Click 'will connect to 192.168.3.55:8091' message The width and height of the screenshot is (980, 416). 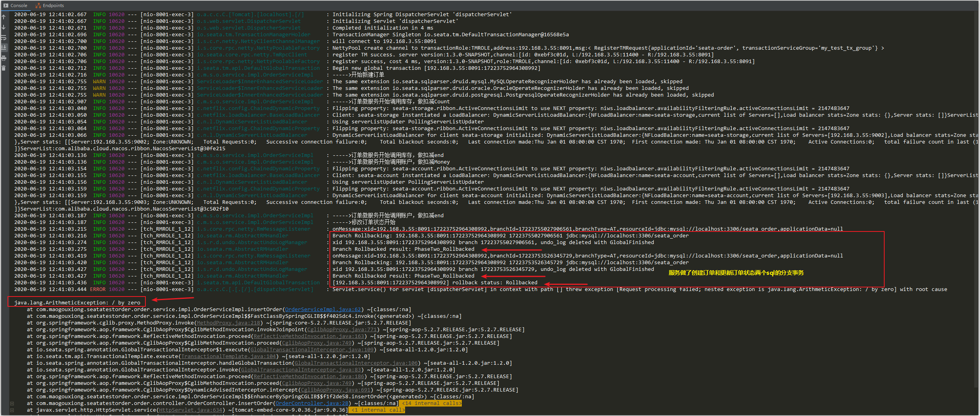coord(384,41)
